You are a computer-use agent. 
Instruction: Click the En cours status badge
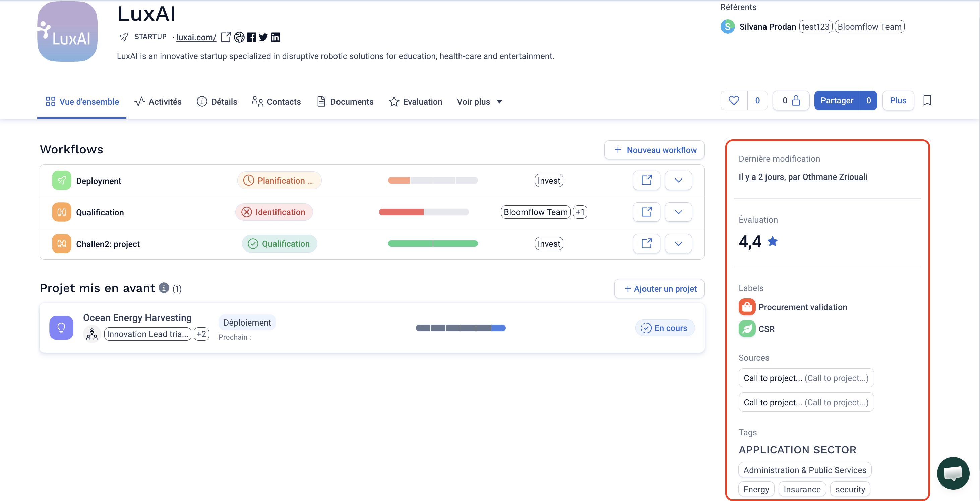(665, 328)
